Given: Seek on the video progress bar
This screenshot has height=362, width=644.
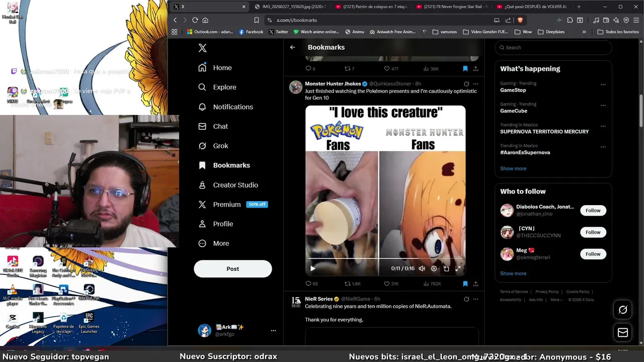Looking at the screenshot, I should tap(385, 258).
